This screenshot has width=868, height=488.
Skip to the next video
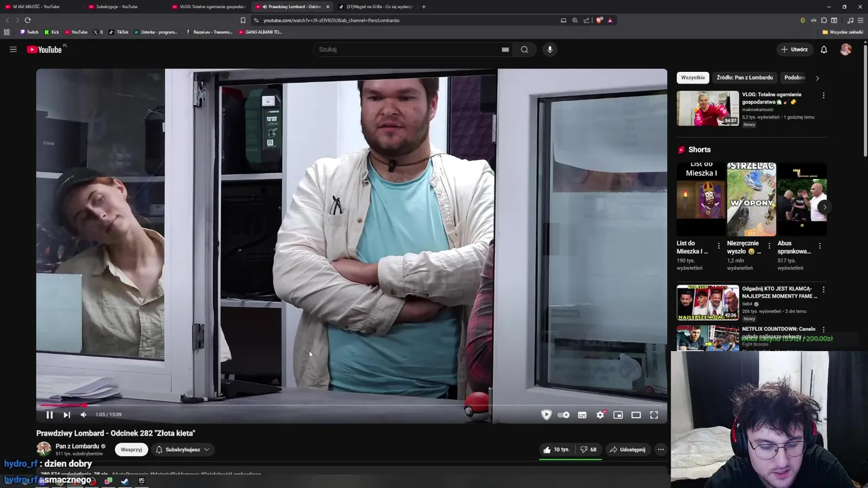click(66, 415)
